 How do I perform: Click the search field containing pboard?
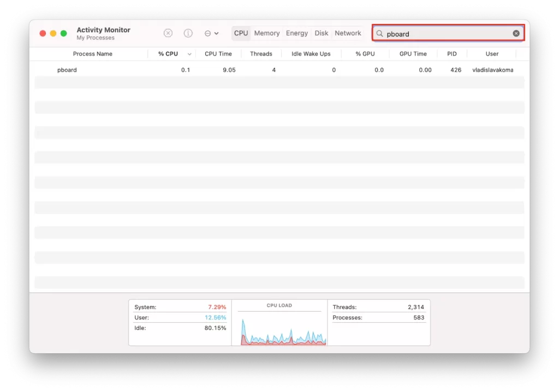click(x=448, y=33)
